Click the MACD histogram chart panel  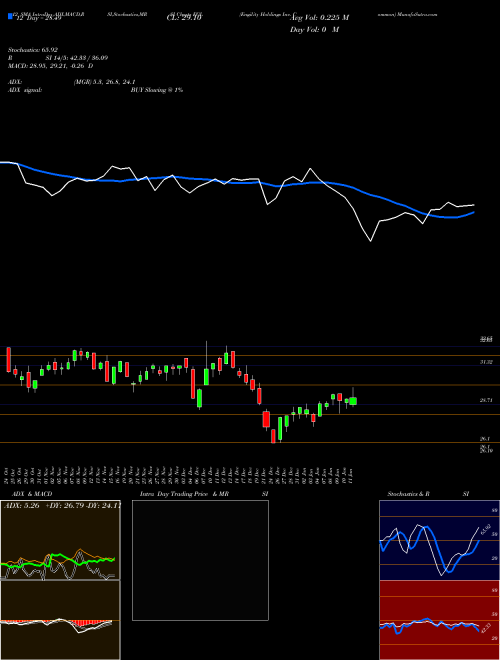[60, 620]
